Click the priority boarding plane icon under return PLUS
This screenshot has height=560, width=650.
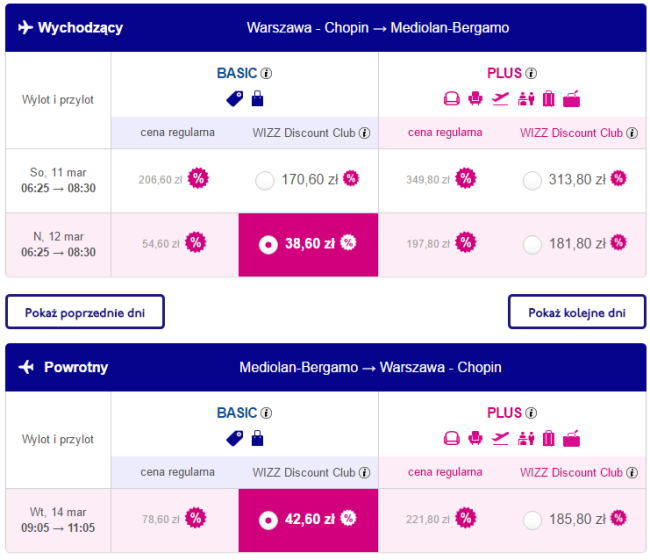pyautogui.click(x=500, y=438)
